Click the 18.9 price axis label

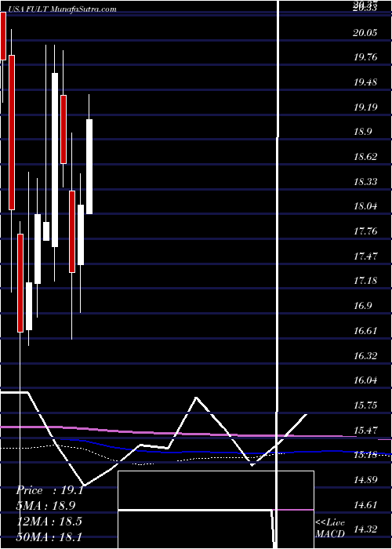click(363, 132)
